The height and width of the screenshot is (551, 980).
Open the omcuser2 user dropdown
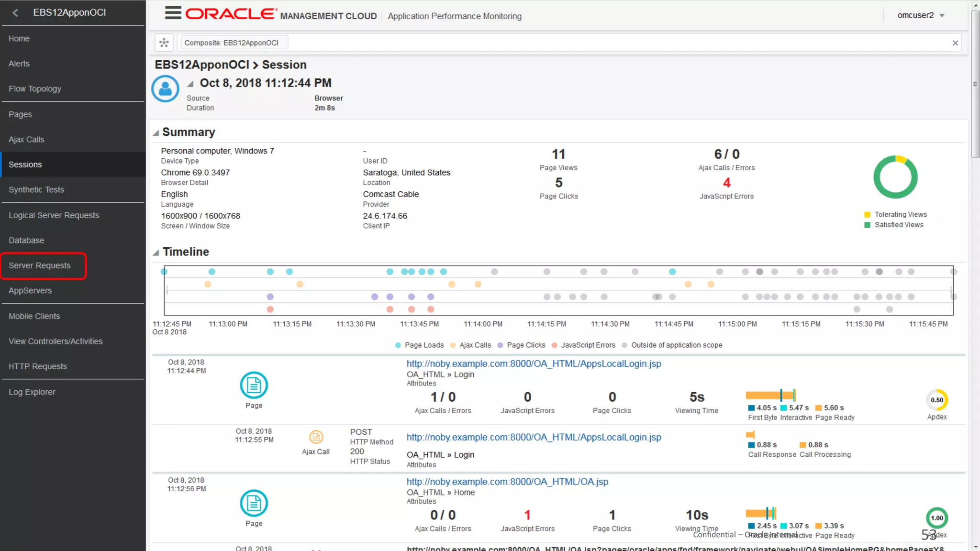(x=921, y=15)
